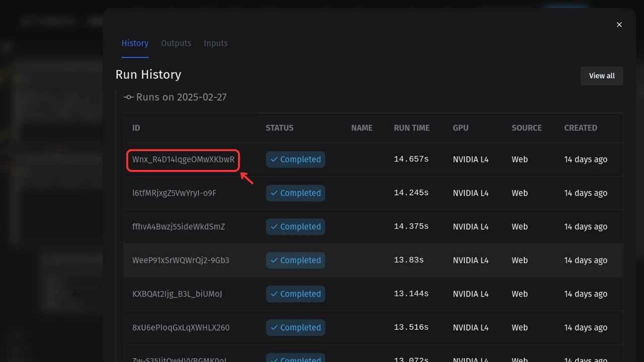Click the STATUS column header

(x=279, y=128)
